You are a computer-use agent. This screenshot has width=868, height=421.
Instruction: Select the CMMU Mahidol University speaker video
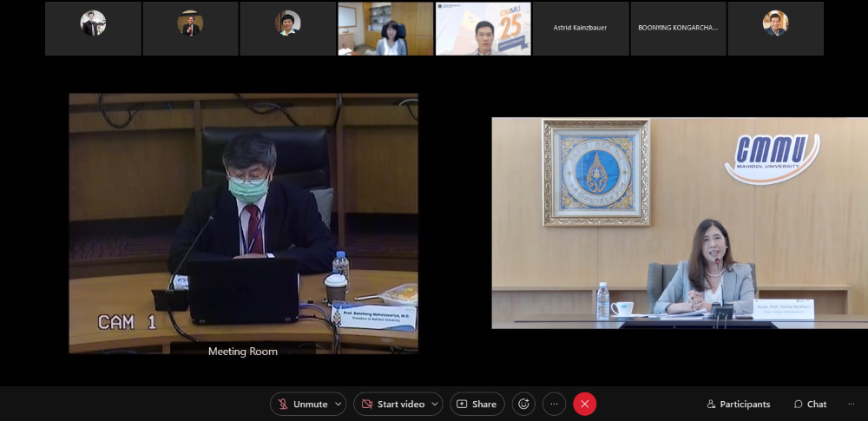(x=679, y=223)
